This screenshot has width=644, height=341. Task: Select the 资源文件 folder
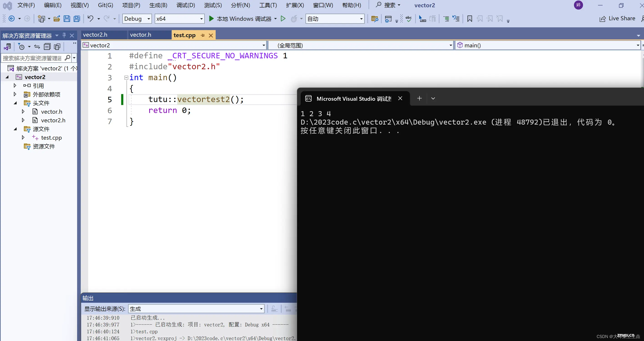(44, 146)
